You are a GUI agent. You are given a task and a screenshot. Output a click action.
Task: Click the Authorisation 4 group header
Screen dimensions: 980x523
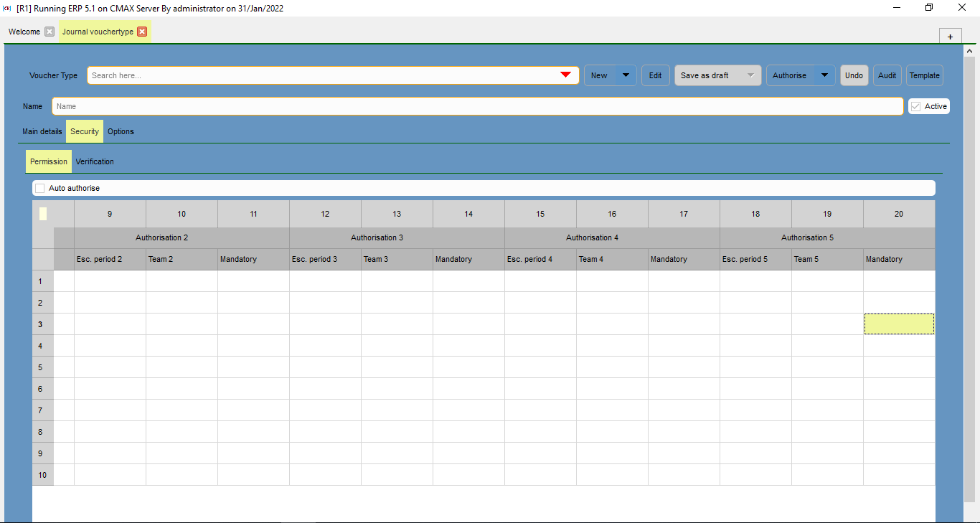612,237
